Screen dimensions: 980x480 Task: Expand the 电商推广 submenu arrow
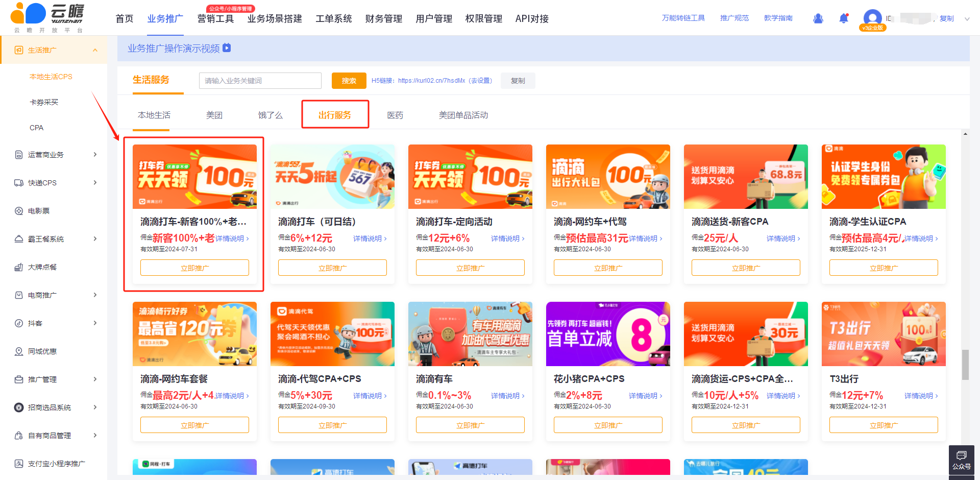click(x=95, y=295)
